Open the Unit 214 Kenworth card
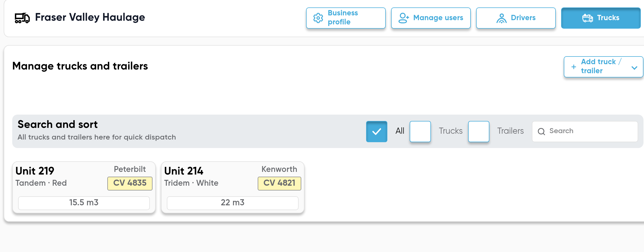This screenshot has height=252, width=644. (x=233, y=187)
